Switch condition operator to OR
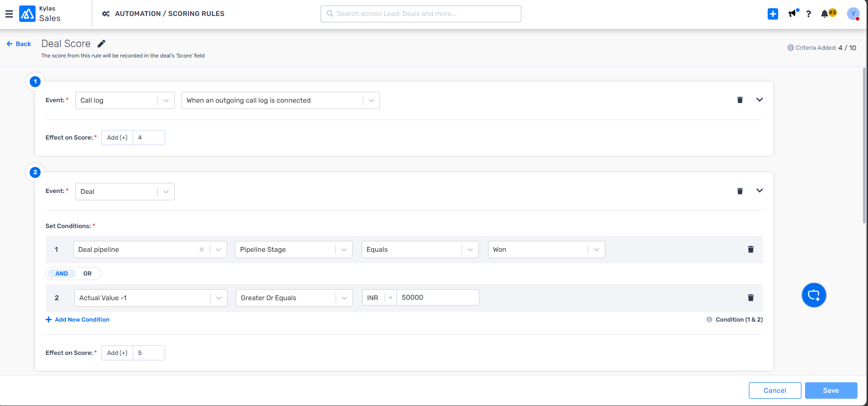The image size is (868, 406). pos(88,274)
